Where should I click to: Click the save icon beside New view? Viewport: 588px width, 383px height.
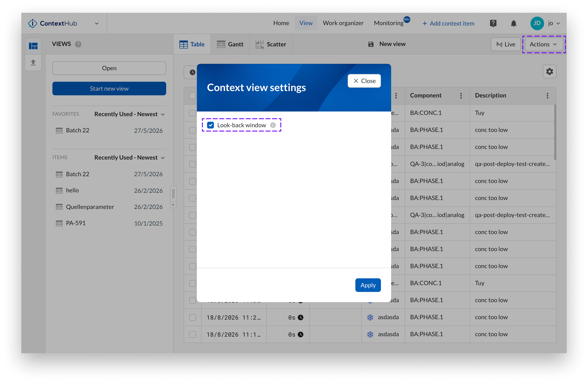click(370, 44)
